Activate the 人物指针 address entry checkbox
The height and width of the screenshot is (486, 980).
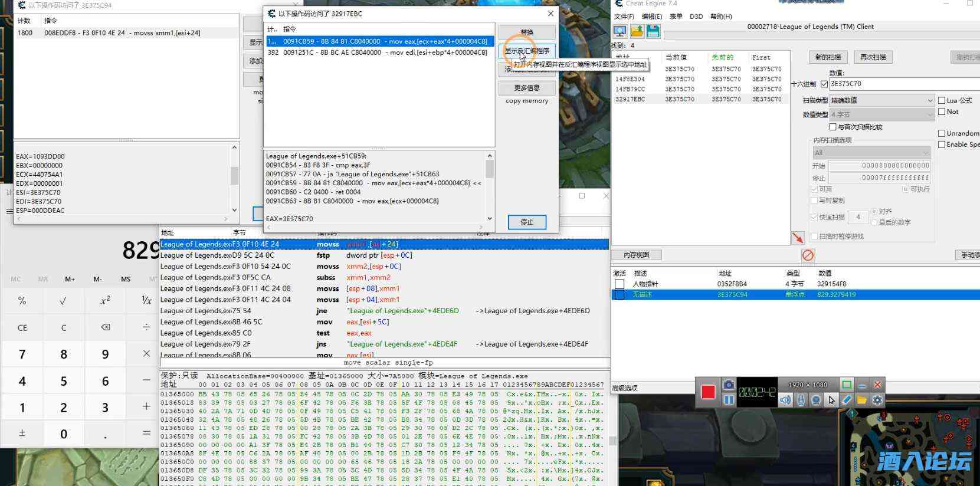pos(620,284)
